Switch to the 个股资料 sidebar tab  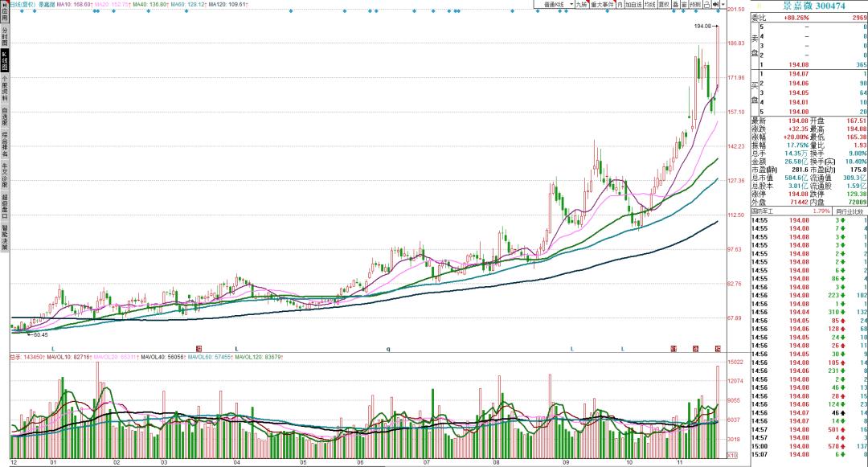coord(5,88)
